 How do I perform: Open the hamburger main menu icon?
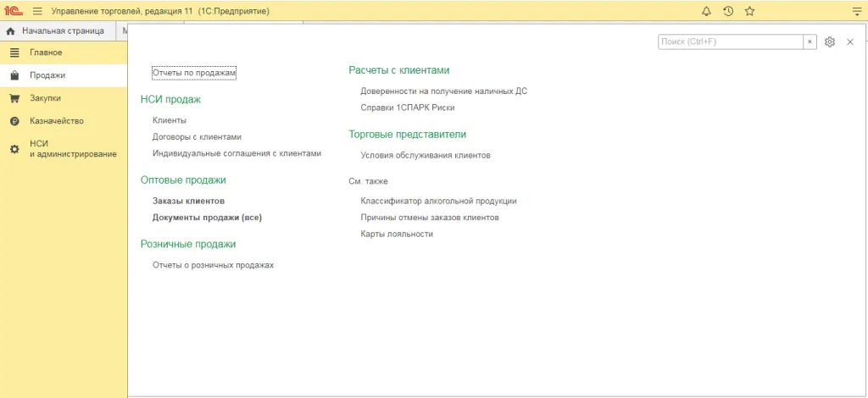click(x=37, y=11)
